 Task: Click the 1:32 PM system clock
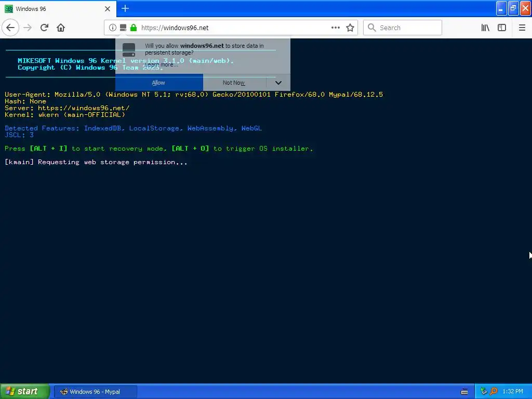coord(513,391)
